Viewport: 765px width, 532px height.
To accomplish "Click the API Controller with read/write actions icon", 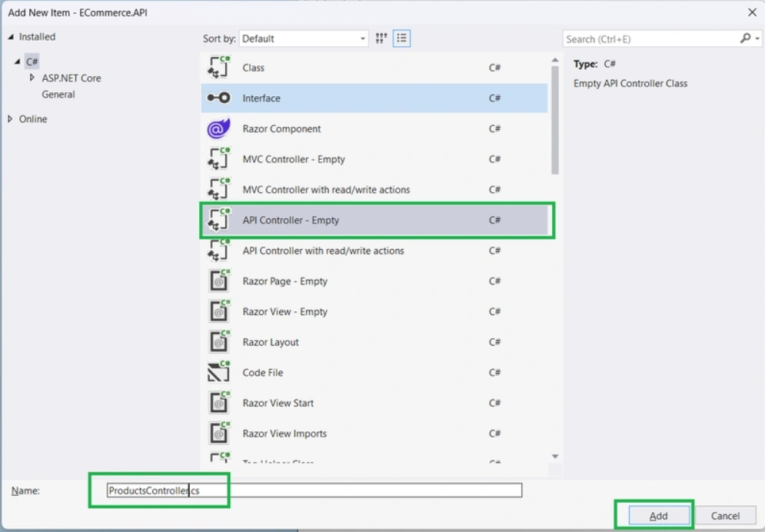I will 218,251.
